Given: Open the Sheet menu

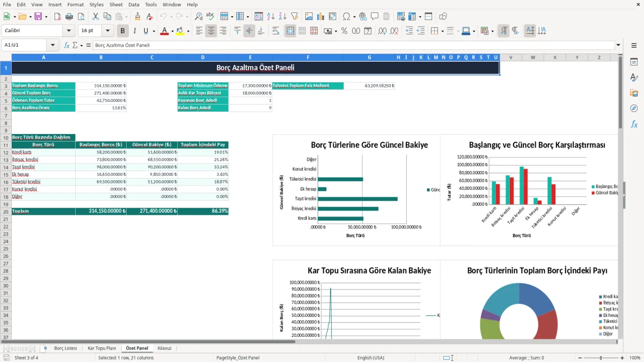Looking at the screenshot, I should point(116,4).
